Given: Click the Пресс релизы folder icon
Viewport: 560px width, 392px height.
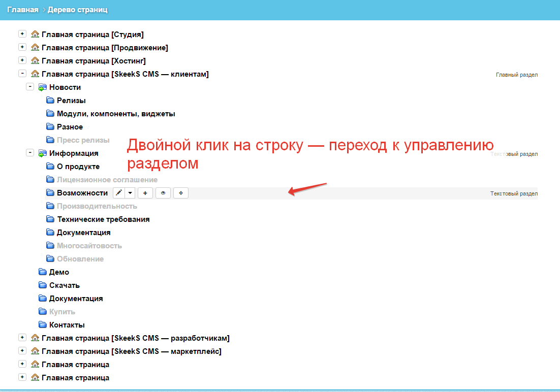Looking at the screenshot, I should pyautogui.click(x=50, y=140).
